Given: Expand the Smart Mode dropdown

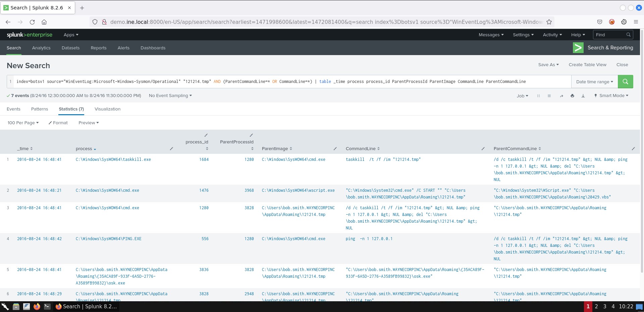Looking at the screenshot, I should pyautogui.click(x=611, y=96).
